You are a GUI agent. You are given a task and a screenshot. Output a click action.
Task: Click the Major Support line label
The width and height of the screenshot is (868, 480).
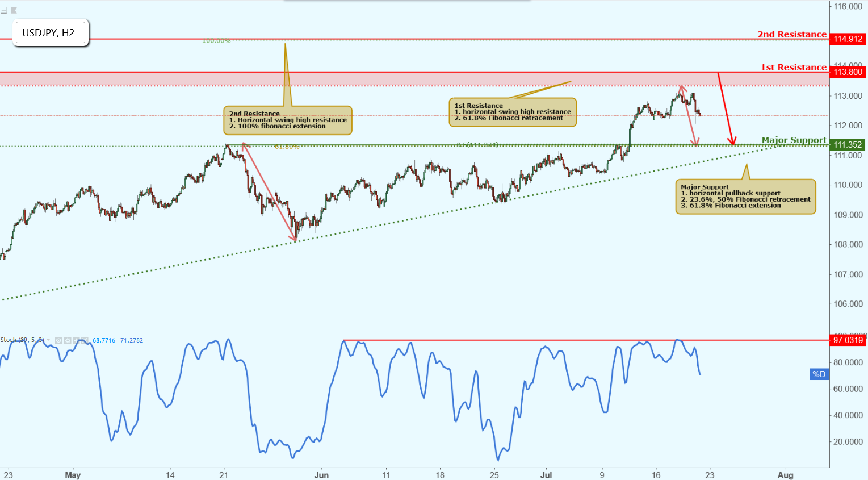pos(794,140)
